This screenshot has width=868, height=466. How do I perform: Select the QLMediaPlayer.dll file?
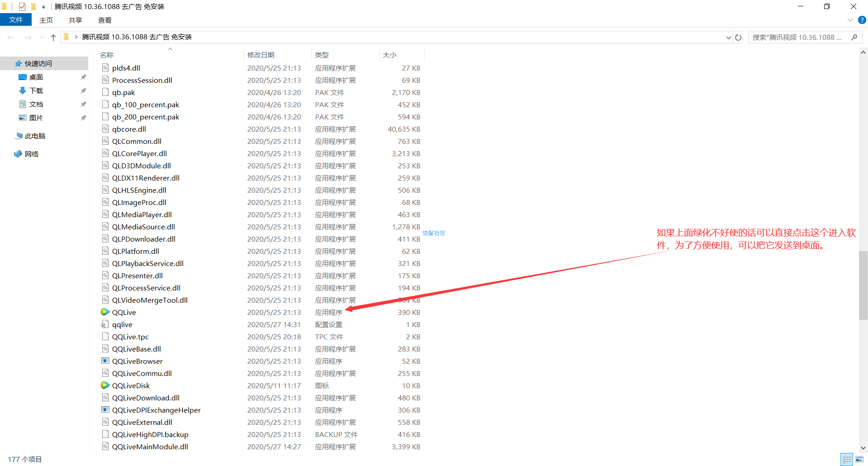[142, 215]
